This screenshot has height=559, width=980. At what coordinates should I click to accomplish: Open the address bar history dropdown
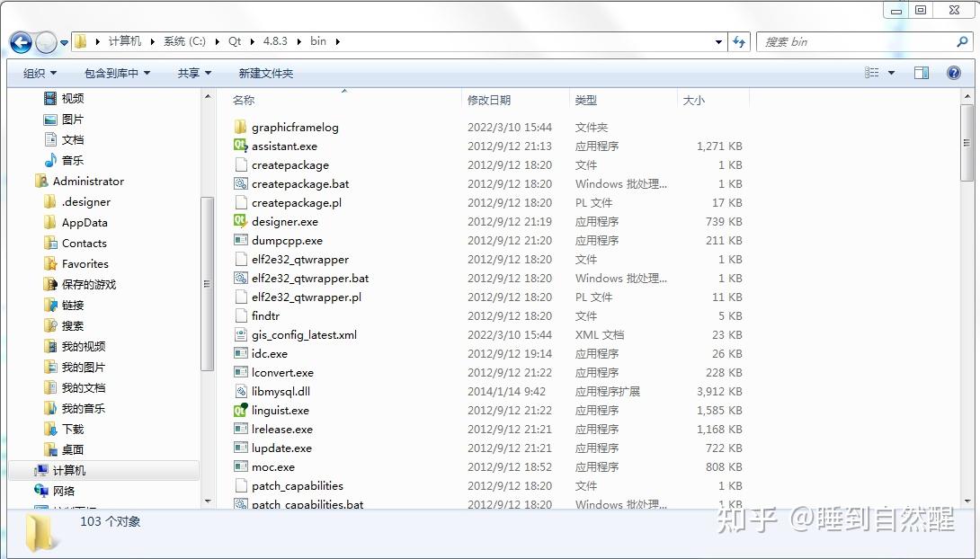point(718,42)
